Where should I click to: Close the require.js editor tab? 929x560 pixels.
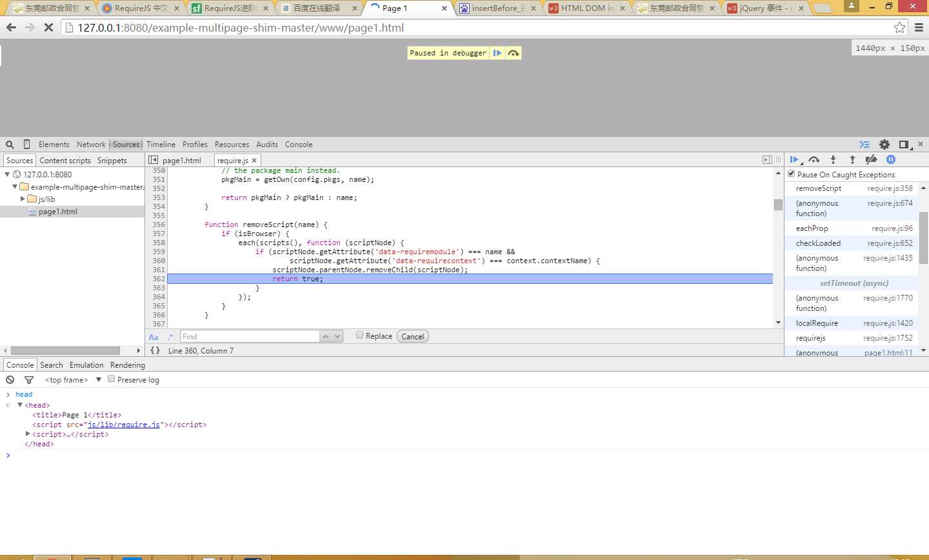[254, 161]
